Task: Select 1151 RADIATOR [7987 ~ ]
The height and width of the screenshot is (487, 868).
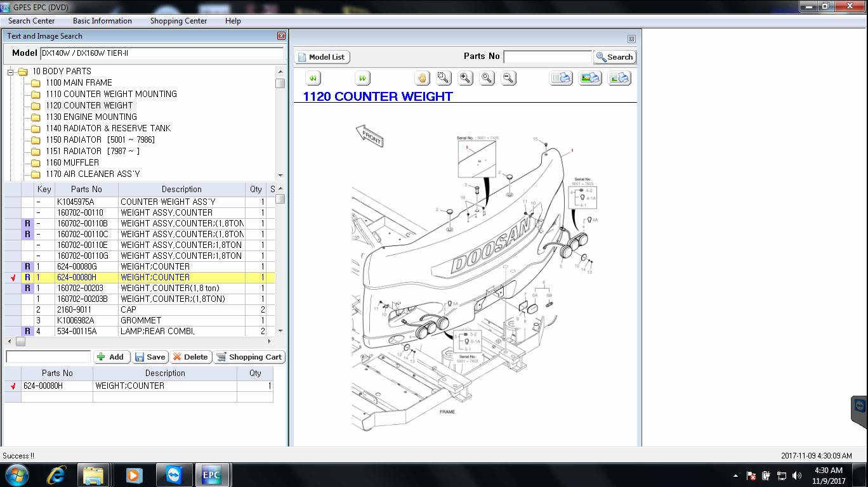Action: tap(93, 151)
